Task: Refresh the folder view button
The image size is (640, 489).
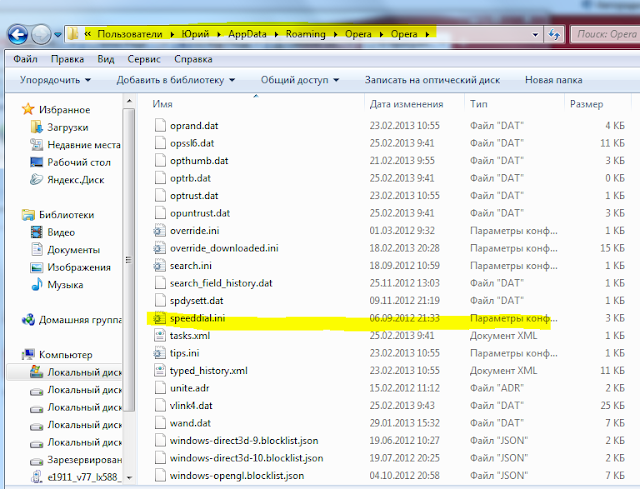Action: (554, 34)
